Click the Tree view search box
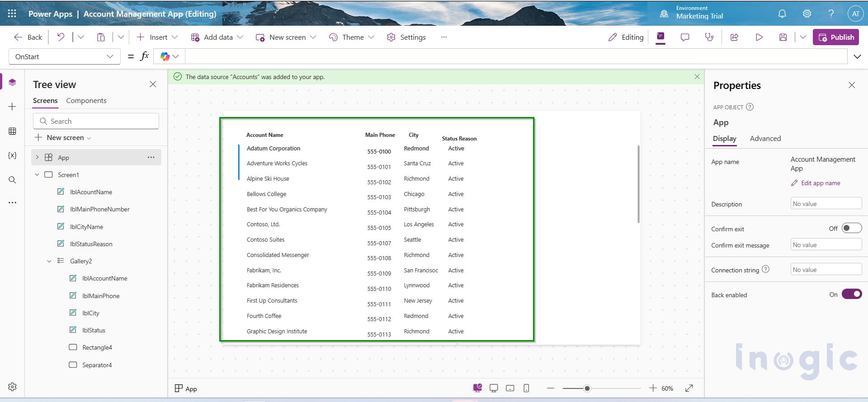The image size is (868, 402). point(96,121)
